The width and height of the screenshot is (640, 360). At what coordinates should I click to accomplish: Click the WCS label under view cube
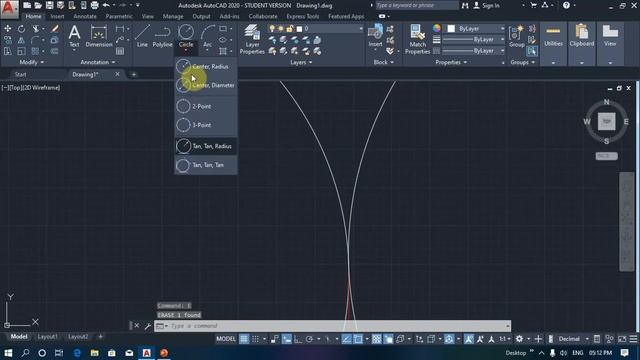607,156
